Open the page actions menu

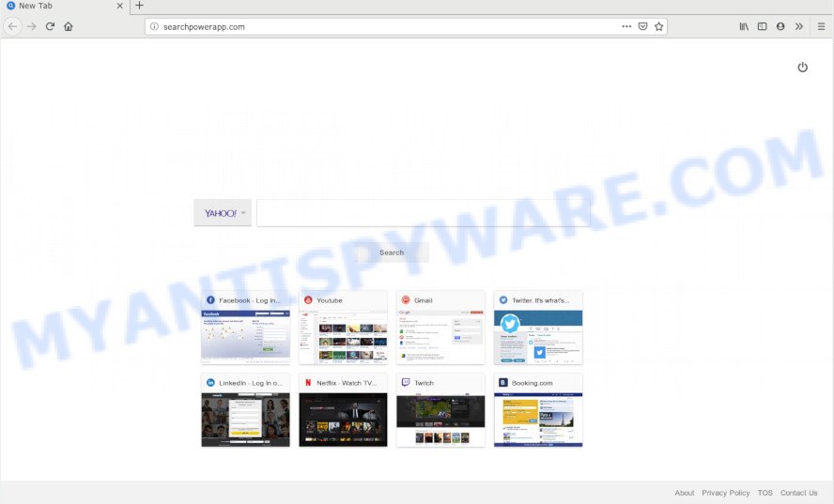(x=626, y=26)
